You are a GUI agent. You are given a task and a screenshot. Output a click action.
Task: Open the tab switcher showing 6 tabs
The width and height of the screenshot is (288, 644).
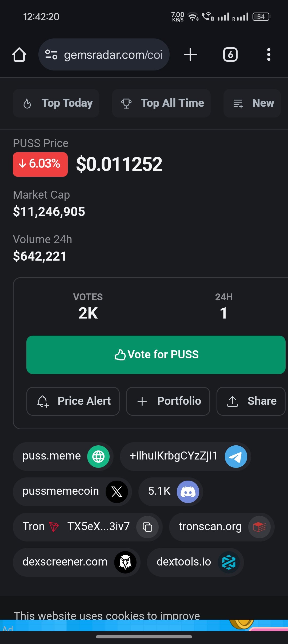click(x=230, y=54)
